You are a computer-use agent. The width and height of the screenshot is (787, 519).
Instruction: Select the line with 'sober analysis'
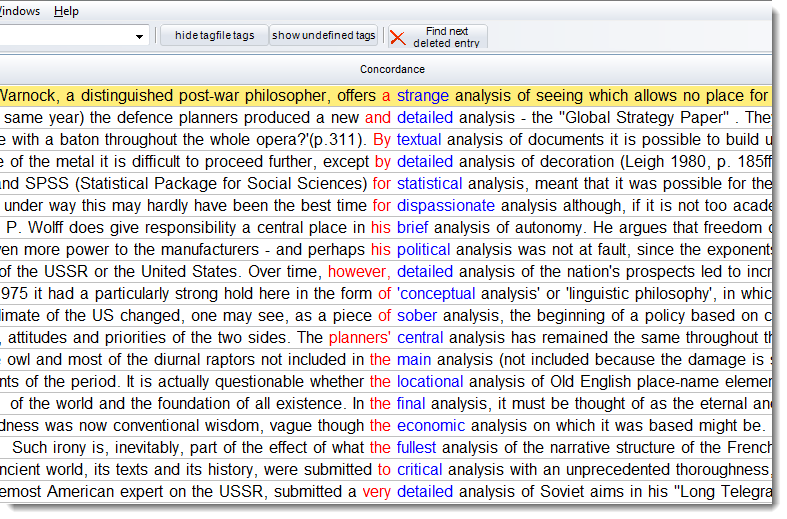coord(386,316)
